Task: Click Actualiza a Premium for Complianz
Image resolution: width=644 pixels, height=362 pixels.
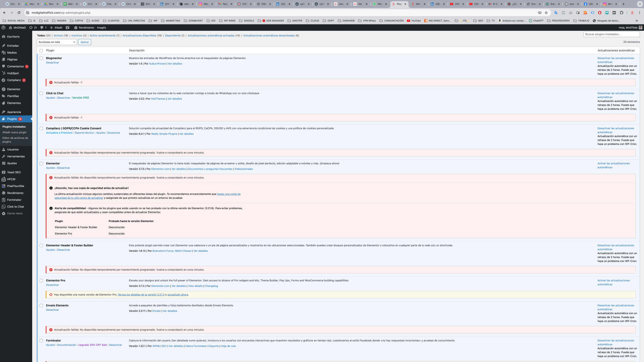Action: [x=59, y=133]
